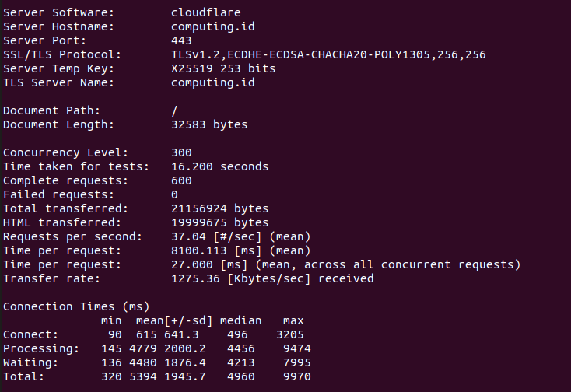Image resolution: width=571 pixels, height=392 pixels.
Task: Click the HTML transferred '19999675 bytes' value
Action: [x=219, y=222]
